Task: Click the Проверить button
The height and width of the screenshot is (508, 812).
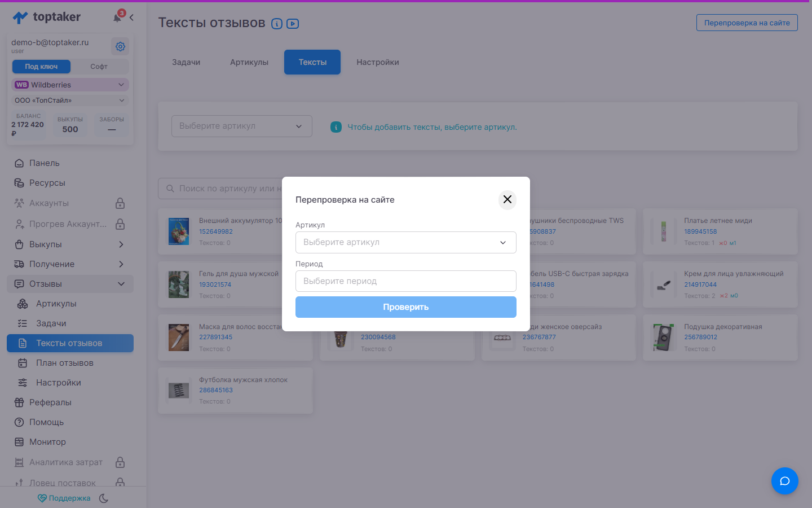Action: click(406, 307)
